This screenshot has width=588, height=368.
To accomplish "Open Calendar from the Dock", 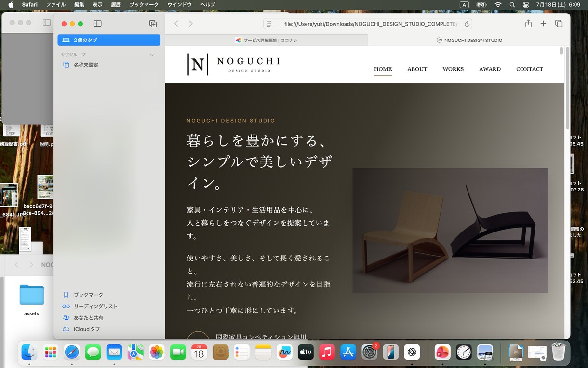I will click(x=199, y=352).
